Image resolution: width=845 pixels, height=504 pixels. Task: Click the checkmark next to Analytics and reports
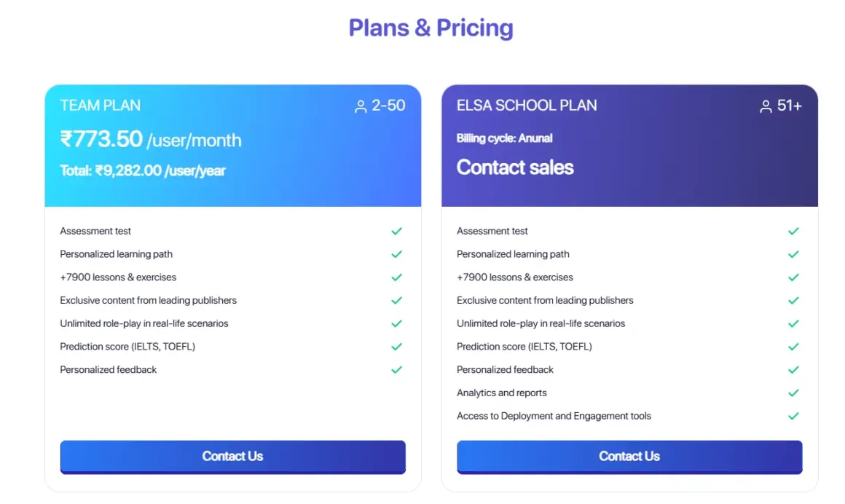coord(794,393)
